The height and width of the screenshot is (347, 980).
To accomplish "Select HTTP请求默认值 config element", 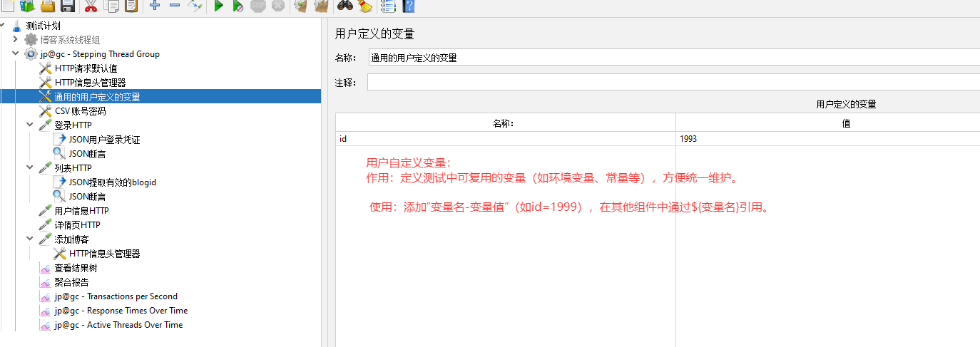I will pos(86,68).
